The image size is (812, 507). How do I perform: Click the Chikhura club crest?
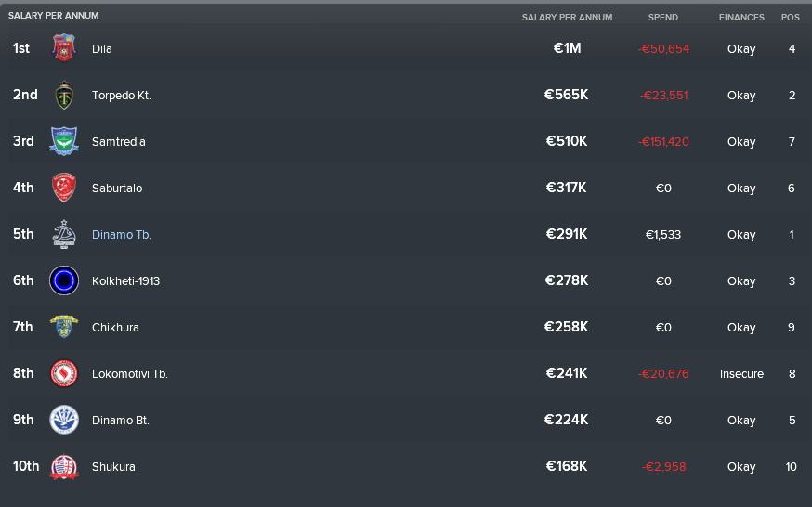(x=64, y=327)
